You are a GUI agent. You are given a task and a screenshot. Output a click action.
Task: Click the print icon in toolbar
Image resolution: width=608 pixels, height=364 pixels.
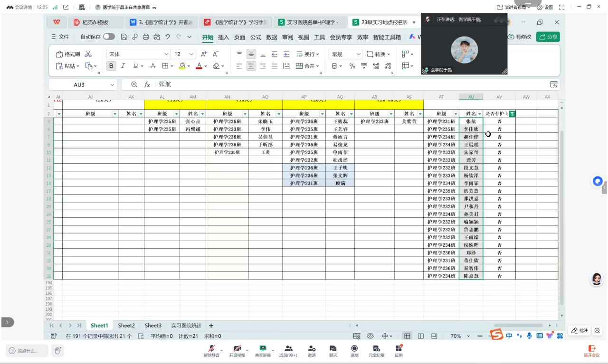pyautogui.click(x=146, y=37)
